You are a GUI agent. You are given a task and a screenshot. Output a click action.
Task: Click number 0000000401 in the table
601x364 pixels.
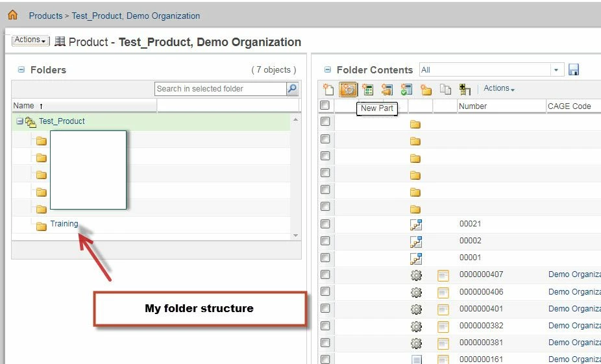click(481, 308)
